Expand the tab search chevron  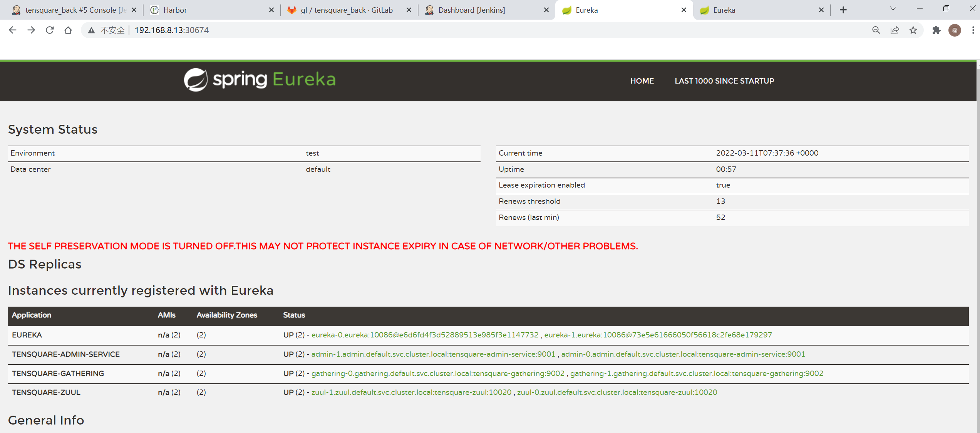click(893, 8)
